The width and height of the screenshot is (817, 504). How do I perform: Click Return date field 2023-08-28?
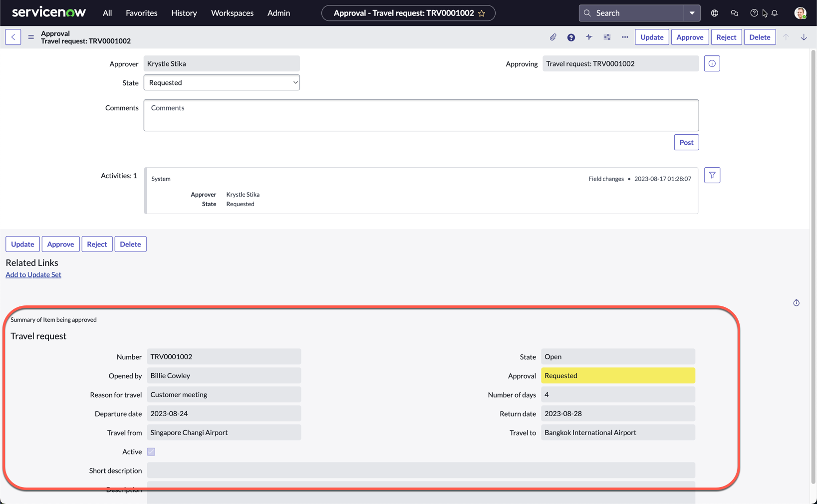pos(618,414)
